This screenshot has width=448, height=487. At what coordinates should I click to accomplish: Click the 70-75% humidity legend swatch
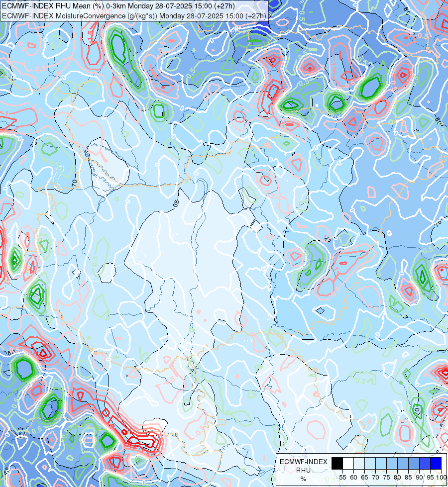pos(381,463)
